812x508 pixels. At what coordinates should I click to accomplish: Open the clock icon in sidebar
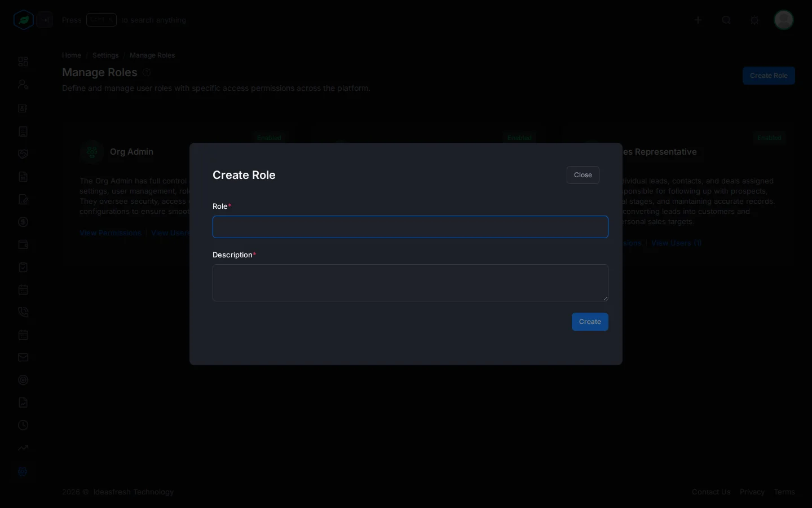tap(23, 425)
